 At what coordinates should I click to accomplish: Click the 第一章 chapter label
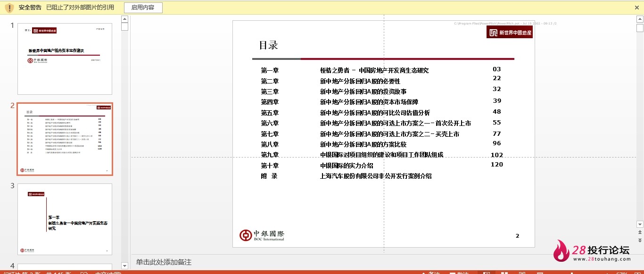point(270,70)
